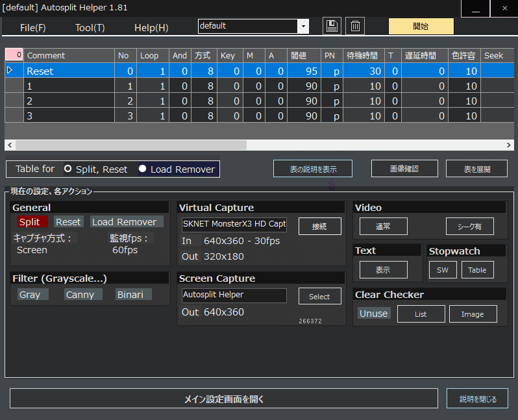
Task: Click the 通常 Video button
Action: pyautogui.click(x=383, y=227)
